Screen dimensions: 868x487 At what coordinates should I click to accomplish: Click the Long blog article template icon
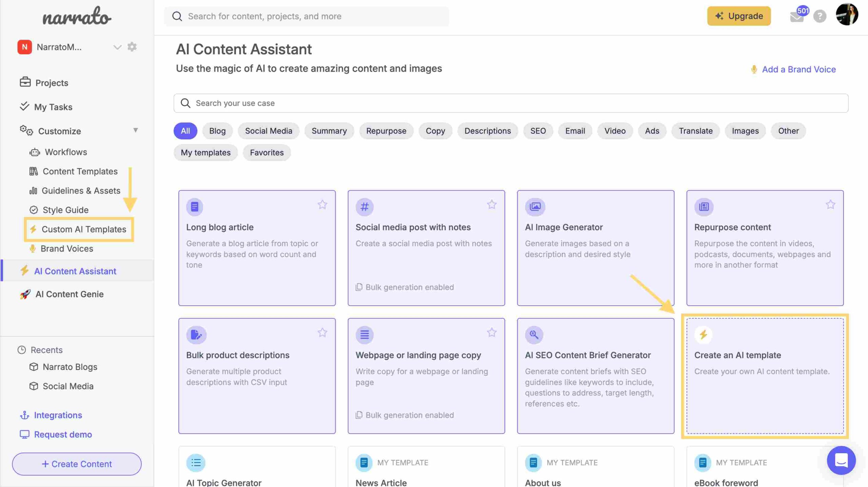tap(195, 207)
